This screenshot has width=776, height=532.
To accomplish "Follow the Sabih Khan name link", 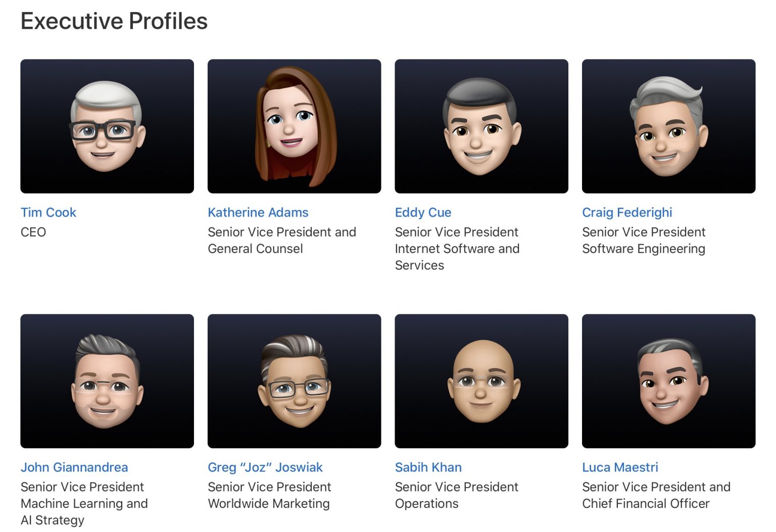I will (428, 467).
